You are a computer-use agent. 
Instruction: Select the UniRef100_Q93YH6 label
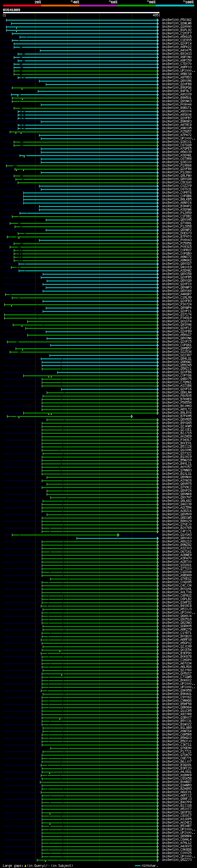coord(177,325)
